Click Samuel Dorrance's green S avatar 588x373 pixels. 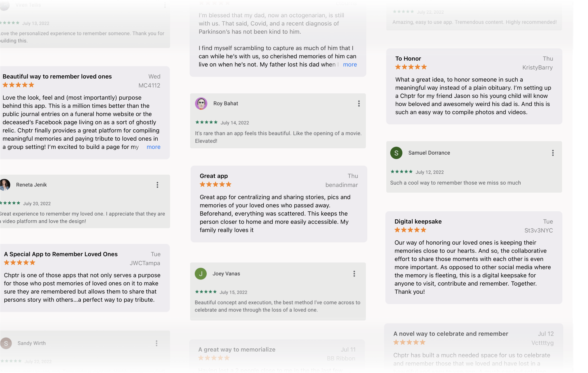coord(396,153)
